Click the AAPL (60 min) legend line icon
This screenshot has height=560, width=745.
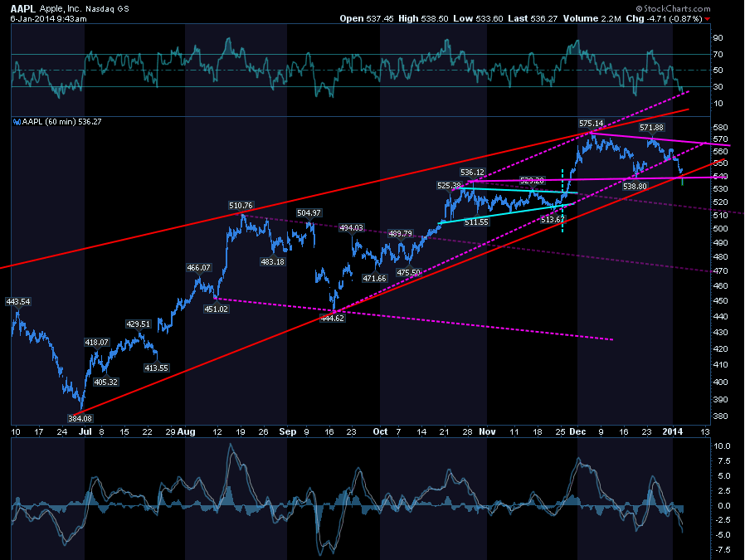tap(17, 122)
